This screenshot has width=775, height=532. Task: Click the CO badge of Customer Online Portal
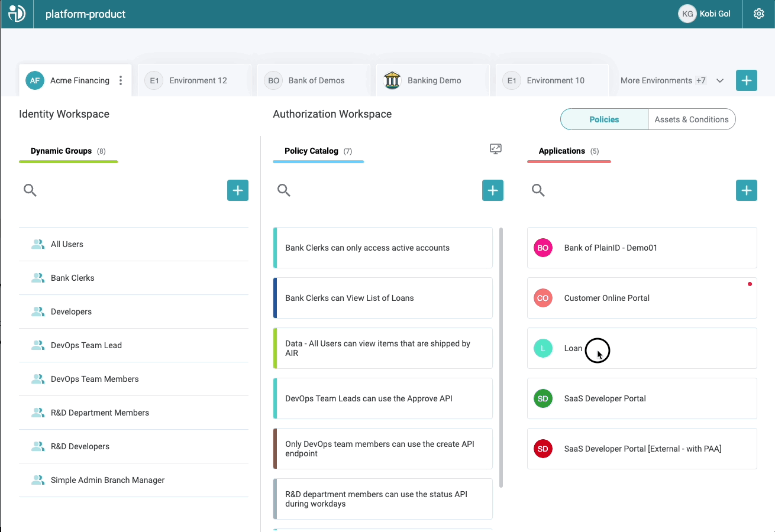click(x=543, y=298)
